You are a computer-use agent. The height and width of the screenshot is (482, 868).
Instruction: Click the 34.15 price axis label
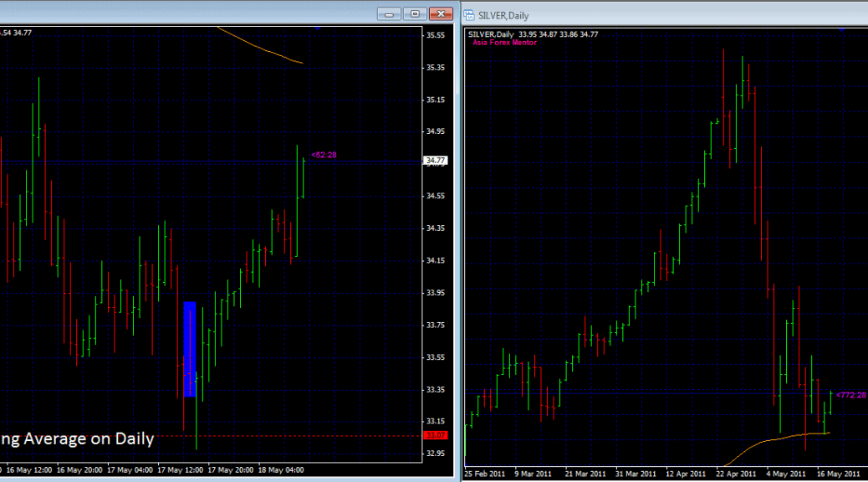[435, 260]
